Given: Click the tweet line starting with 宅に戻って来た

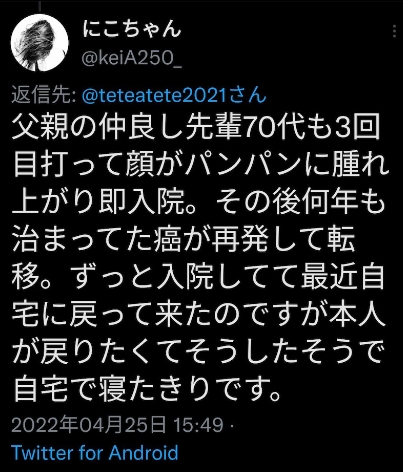Looking at the screenshot, I should (198, 315).
